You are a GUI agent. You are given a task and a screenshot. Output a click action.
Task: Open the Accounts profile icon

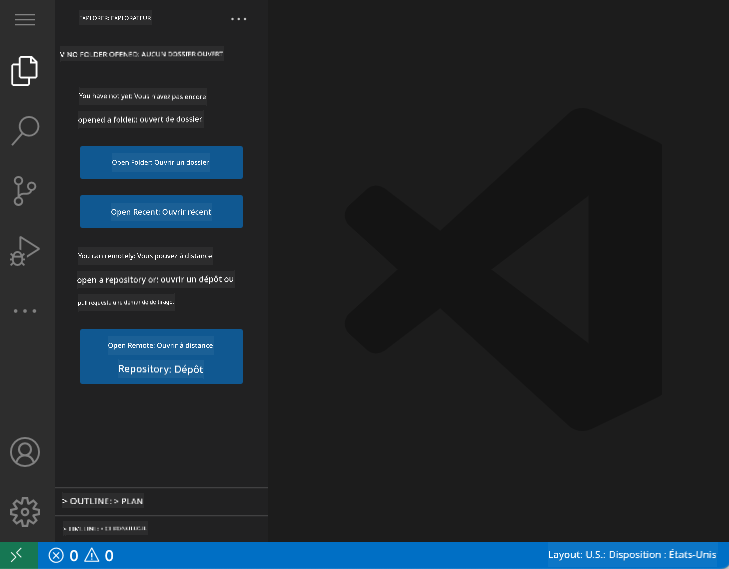tap(25, 452)
